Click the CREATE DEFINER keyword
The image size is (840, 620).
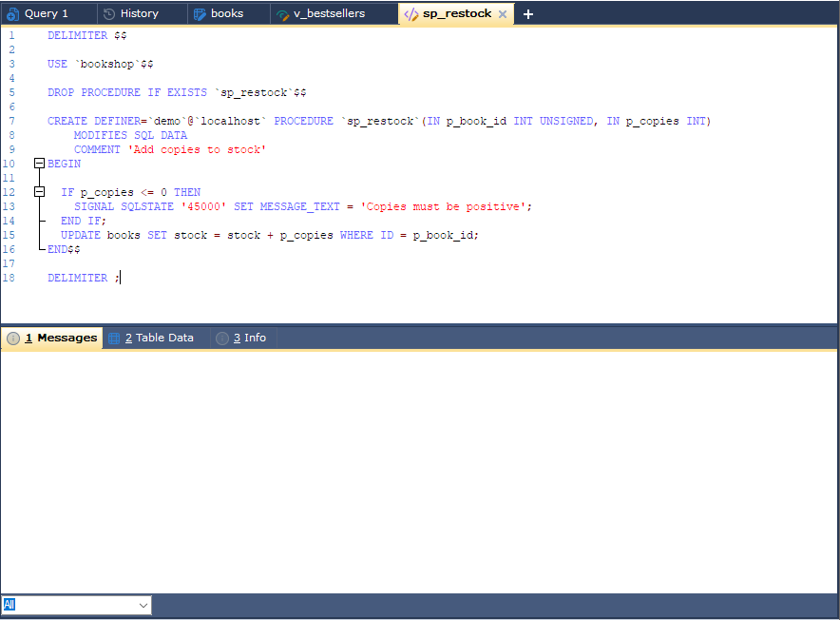(x=94, y=121)
